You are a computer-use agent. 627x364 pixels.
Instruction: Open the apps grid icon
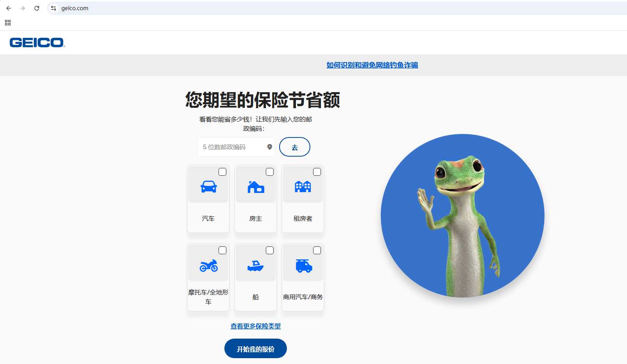pyautogui.click(x=8, y=23)
